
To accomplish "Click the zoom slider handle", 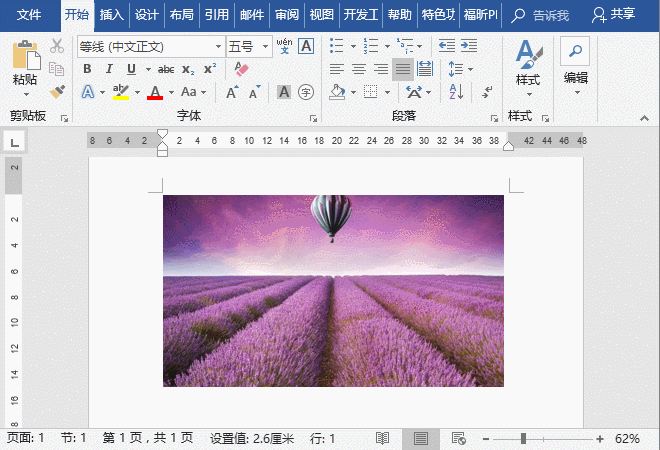I will 523,439.
